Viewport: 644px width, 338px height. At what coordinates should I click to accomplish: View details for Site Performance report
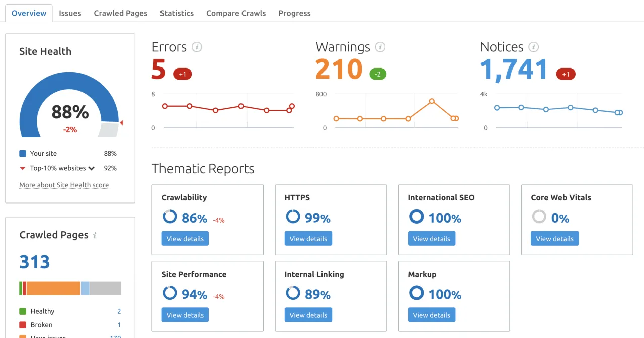pyautogui.click(x=185, y=315)
